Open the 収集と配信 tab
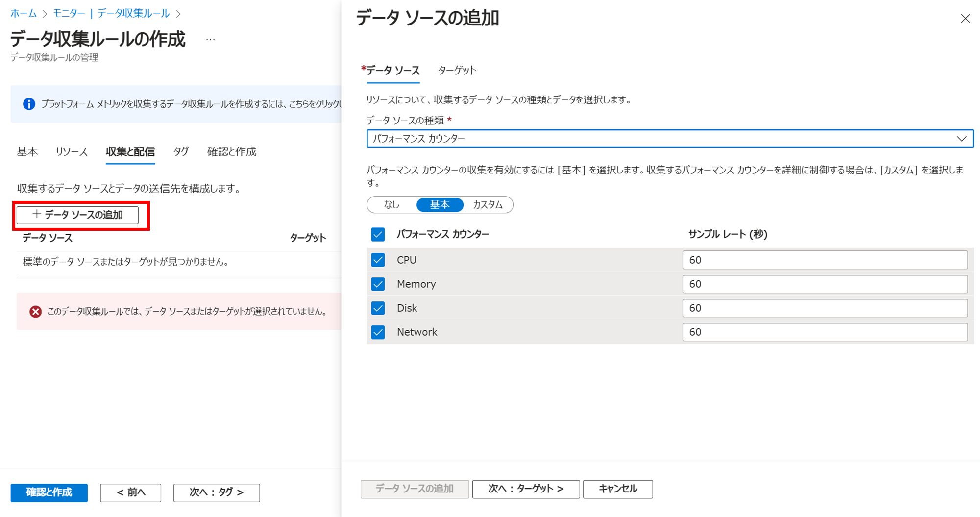980x517 pixels. [130, 152]
